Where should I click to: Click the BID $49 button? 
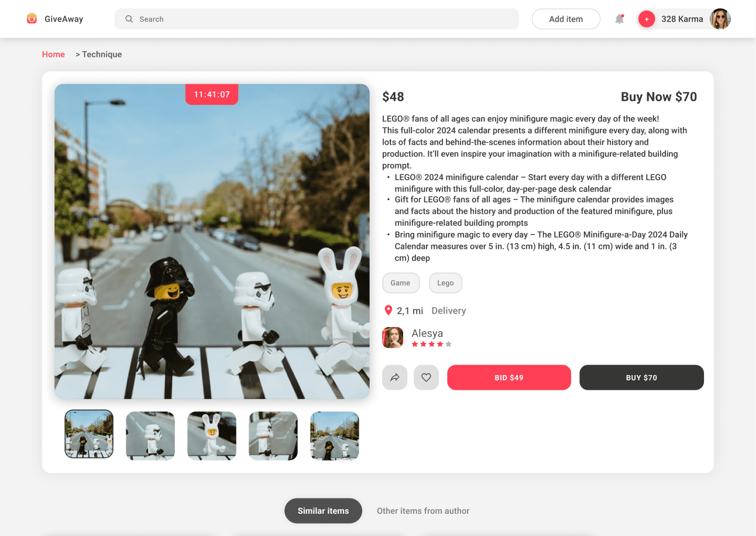pos(509,377)
